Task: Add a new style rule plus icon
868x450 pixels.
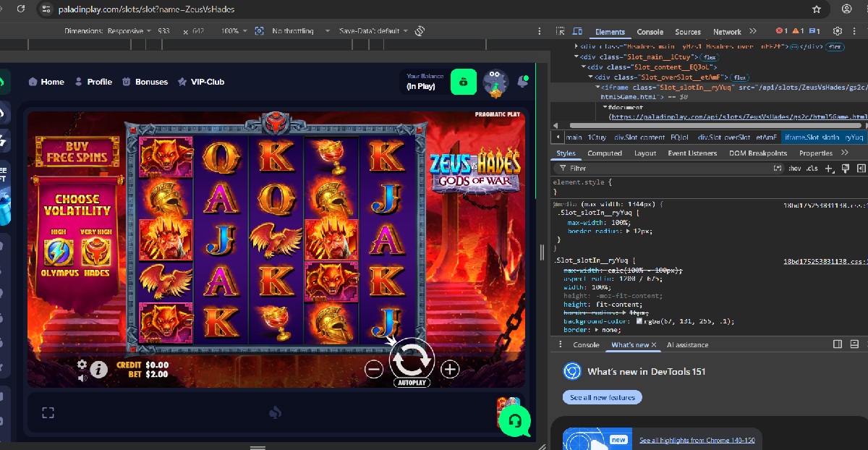Action: [829, 168]
